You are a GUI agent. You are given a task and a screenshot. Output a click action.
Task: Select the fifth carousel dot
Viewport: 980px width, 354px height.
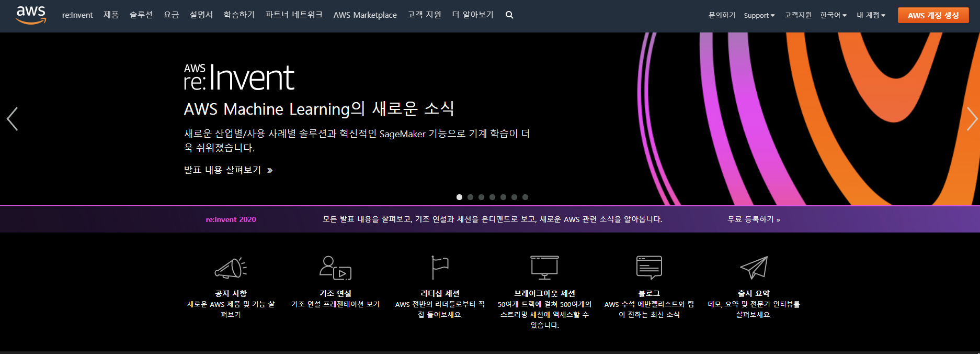coord(503,197)
